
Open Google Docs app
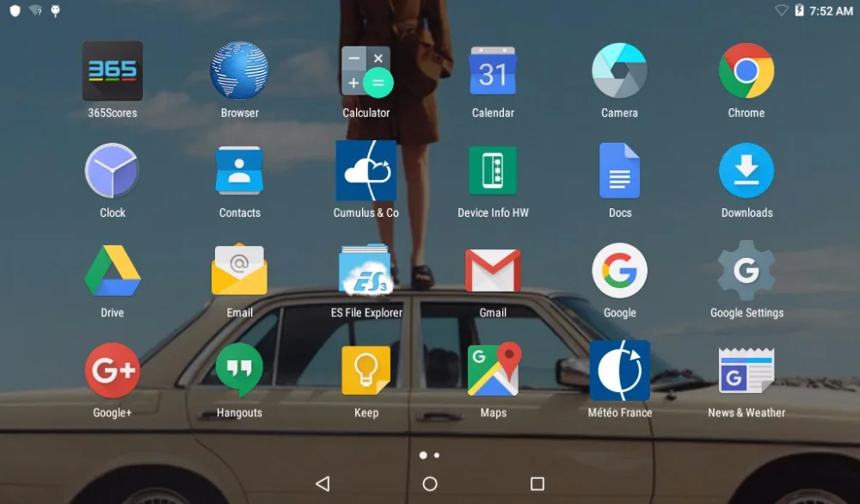[620, 170]
